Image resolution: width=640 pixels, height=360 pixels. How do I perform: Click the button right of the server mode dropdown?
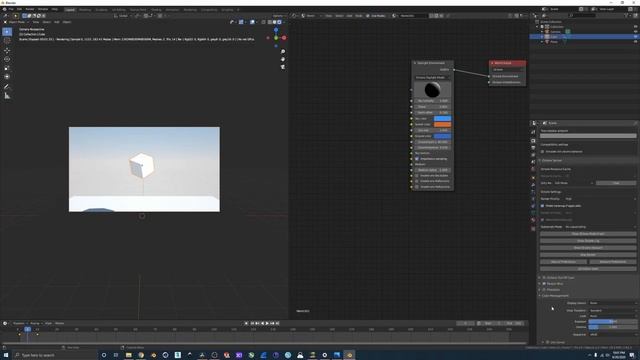click(x=616, y=183)
